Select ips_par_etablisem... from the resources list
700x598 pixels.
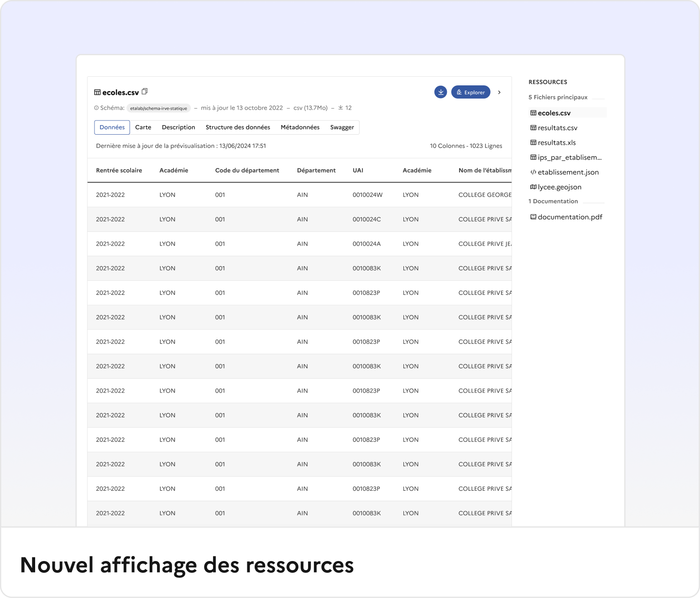569,157
